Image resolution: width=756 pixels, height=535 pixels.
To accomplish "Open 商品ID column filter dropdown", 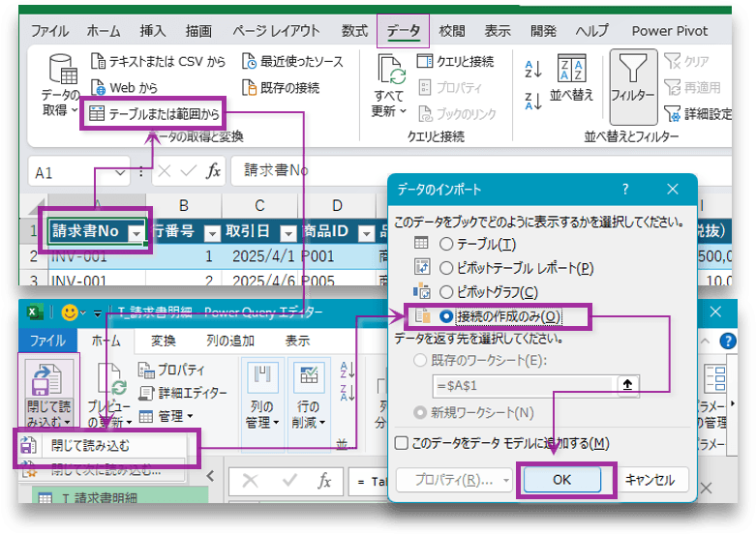I will pos(367,233).
